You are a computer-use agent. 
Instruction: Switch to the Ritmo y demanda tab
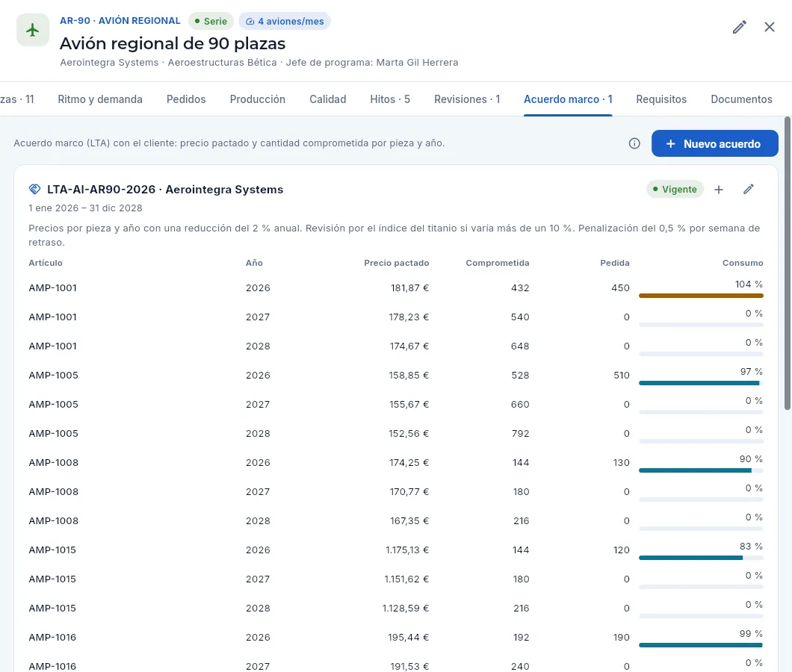100,99
